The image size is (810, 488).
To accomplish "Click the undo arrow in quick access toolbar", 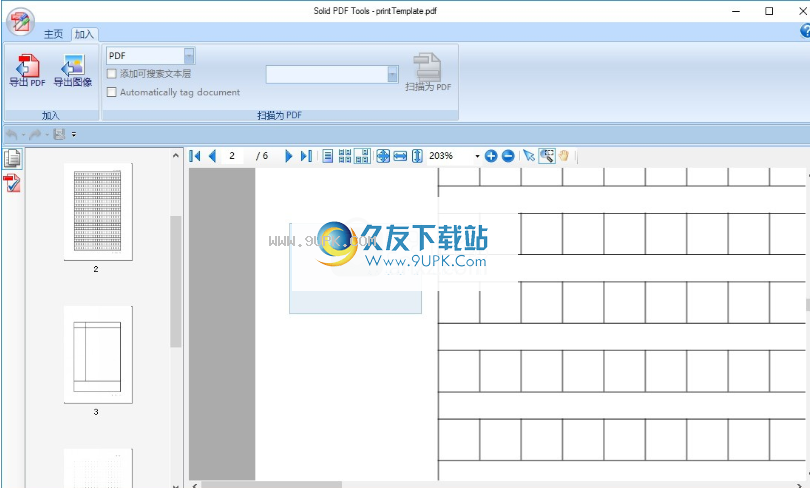I will click(x=11, y=135).
